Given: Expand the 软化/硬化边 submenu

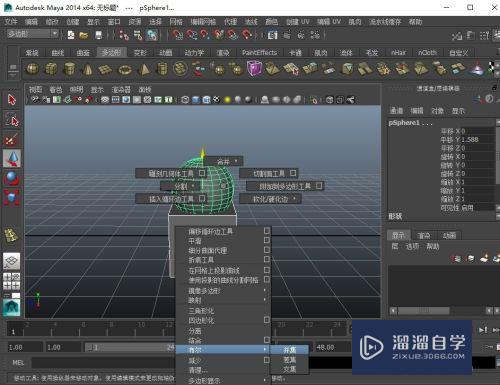Looking at the screenshot, I should 270,199.
